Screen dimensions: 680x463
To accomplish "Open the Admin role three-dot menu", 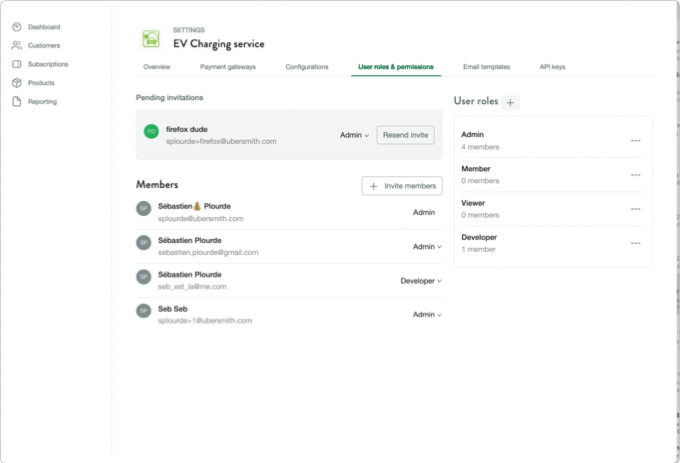I will [x=635, y=141].
